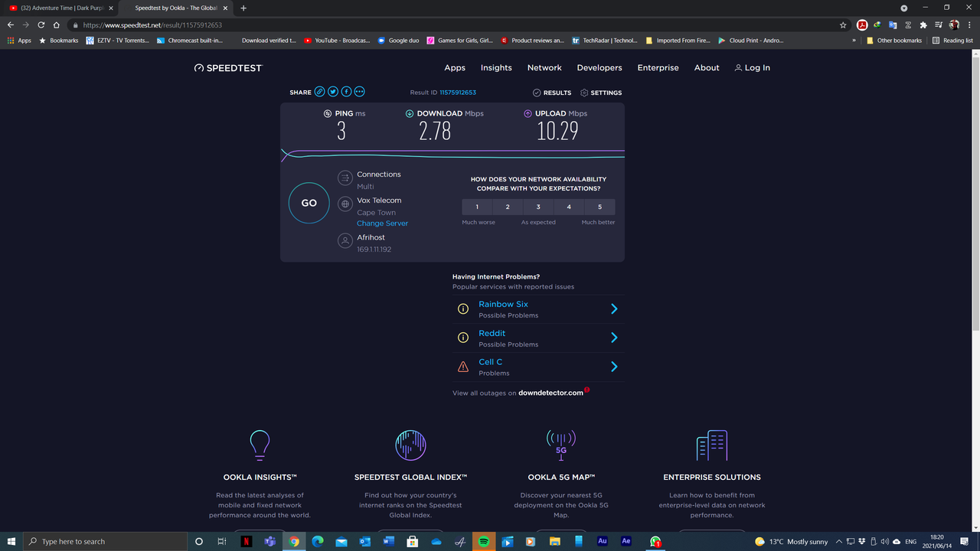
Task: Open the Rainbow Six problem report
Action: coord(503,305)
